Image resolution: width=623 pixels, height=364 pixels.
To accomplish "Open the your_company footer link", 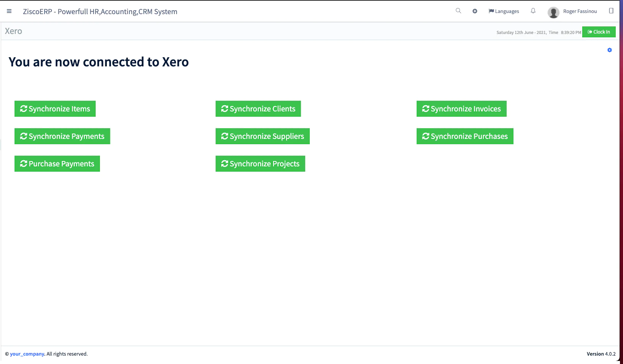I will [27, 354].
